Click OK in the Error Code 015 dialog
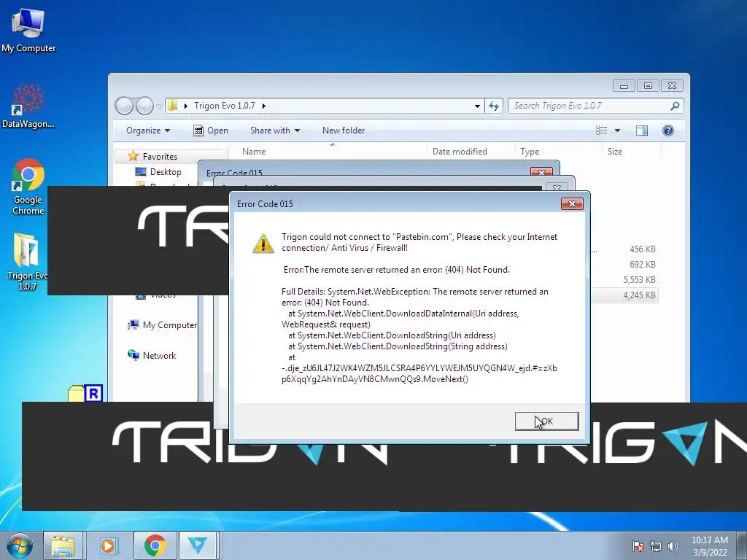Viewport: 747px width, 560px height. (x=546, y=421)
